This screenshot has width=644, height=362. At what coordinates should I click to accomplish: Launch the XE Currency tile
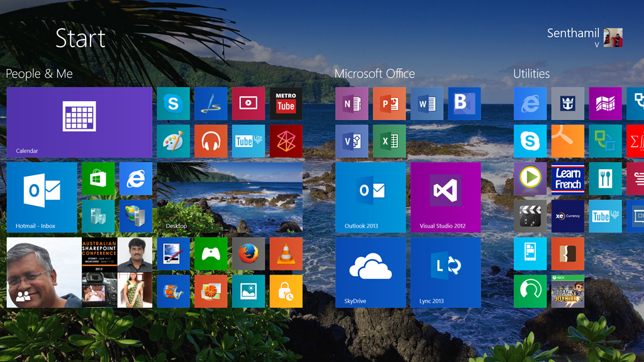point(568,216)
